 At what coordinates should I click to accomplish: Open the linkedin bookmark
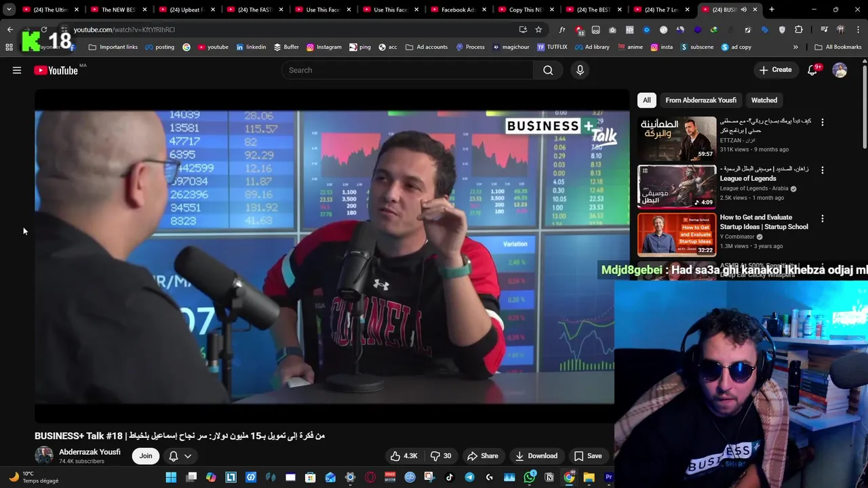(x=251, y=47)
